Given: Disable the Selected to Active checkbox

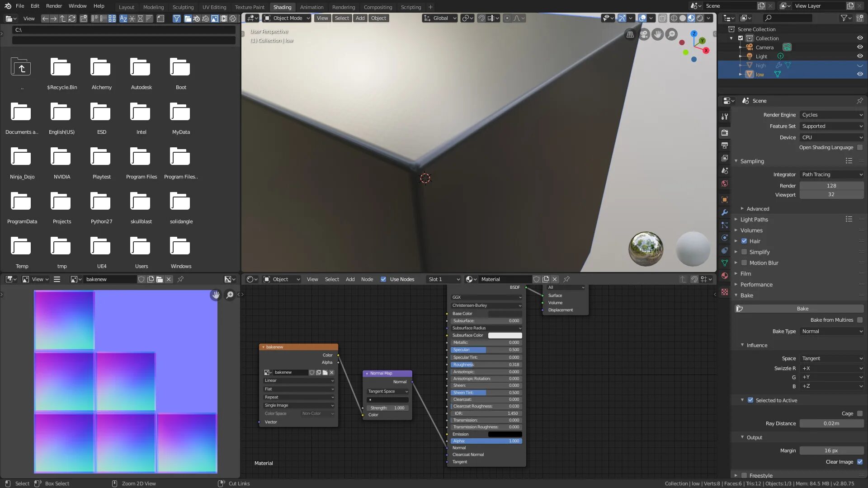Looking at the screenshot, I should click(x=750, y=400).
